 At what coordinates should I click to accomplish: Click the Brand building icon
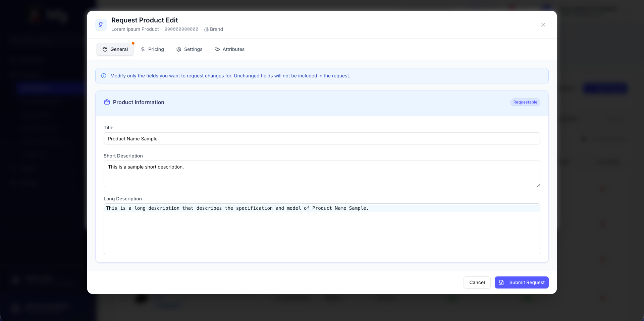206,29
